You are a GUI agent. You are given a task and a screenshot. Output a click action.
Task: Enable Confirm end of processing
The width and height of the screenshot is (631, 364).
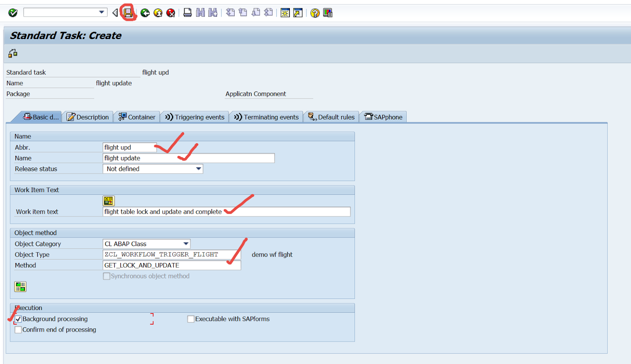tap(18, 330)
